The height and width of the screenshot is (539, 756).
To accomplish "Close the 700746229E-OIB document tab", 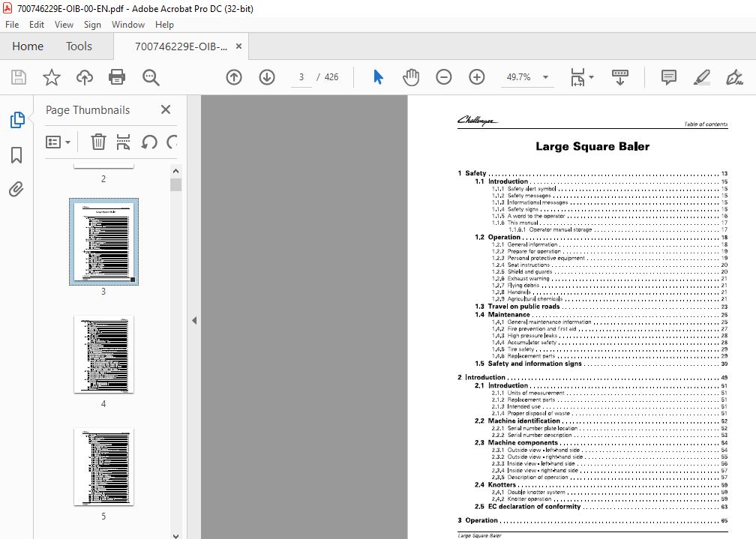I will click(x=238, y=46).
